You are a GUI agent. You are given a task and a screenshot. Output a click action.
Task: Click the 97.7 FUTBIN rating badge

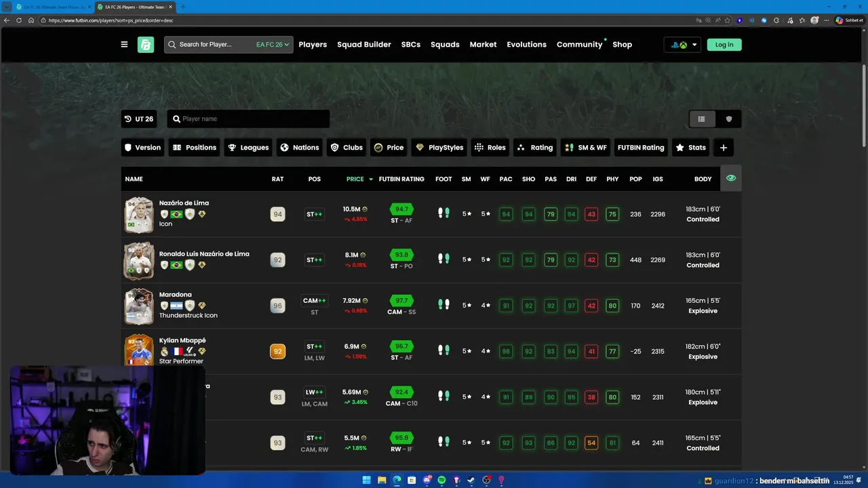click(401, 300)
